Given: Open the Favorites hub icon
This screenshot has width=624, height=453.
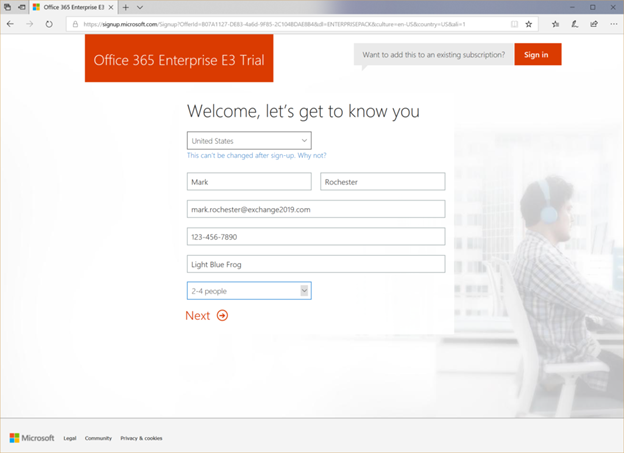Looking at the screenshot, I should 556,24.
